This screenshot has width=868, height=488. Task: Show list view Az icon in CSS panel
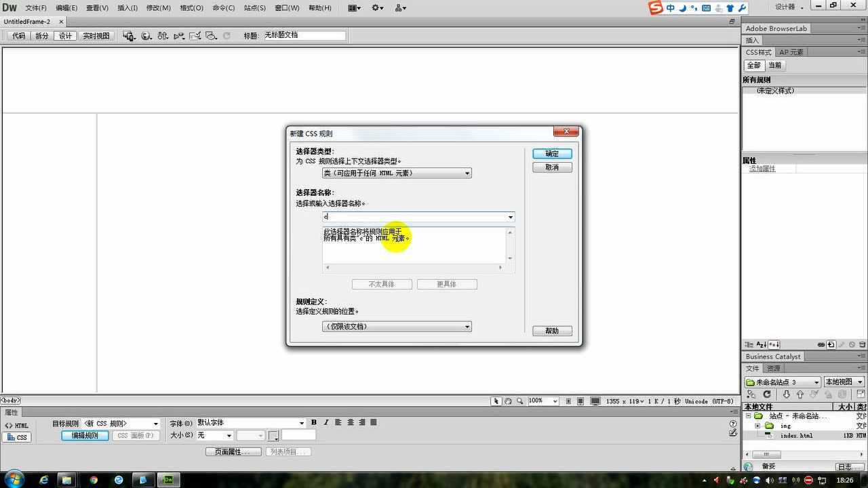click(761, 345)
